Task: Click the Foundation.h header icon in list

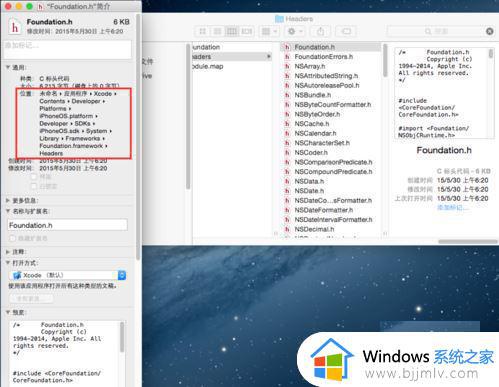Action: click(x=287, y=47)
